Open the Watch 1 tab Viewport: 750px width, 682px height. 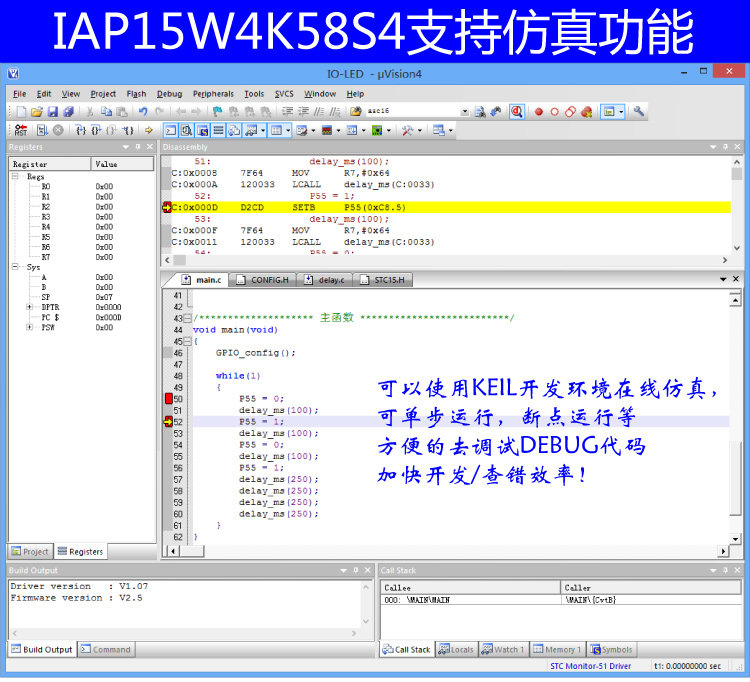[503, 650]
